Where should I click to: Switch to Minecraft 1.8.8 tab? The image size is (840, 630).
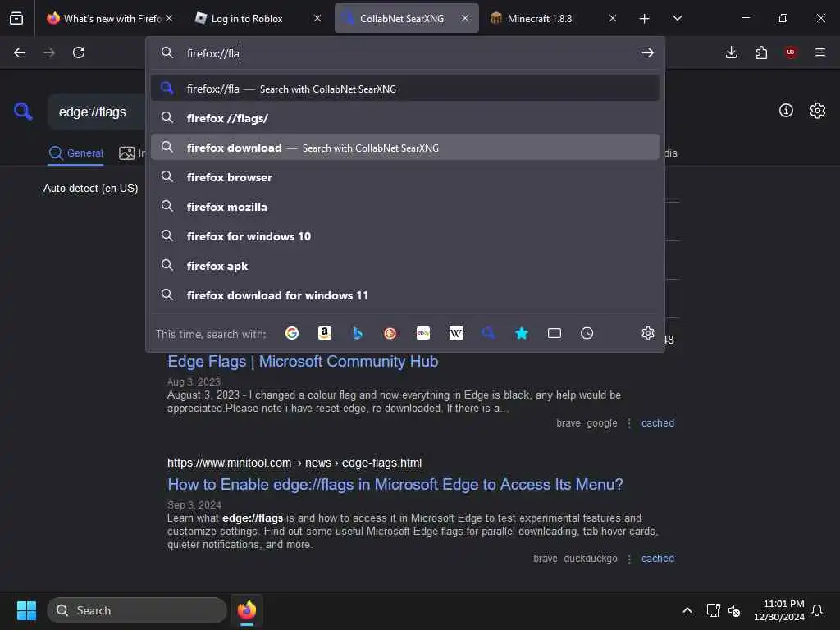pos(554,18)
